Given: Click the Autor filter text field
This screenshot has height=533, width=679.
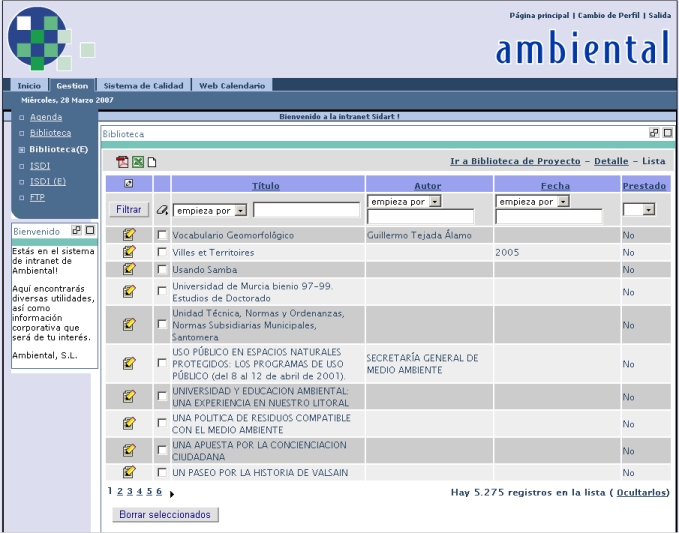Looking at the screenshot, I should tap(420, 216).
